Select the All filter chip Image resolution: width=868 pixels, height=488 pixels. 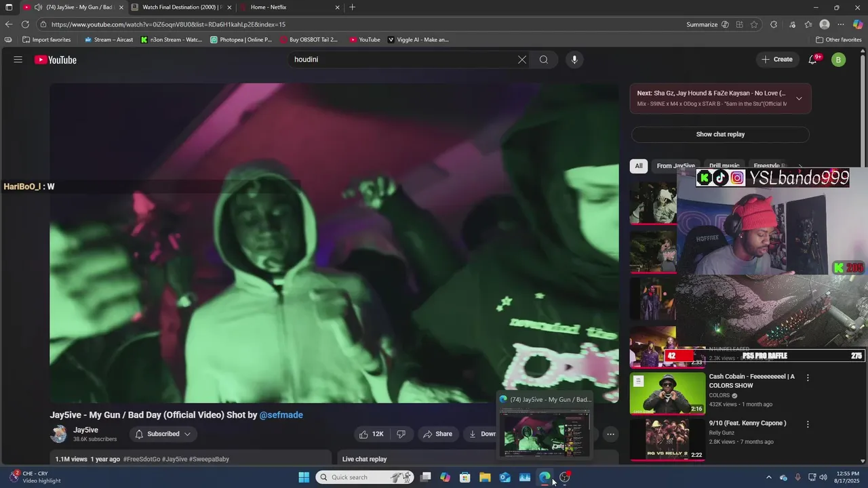(638, 166)
